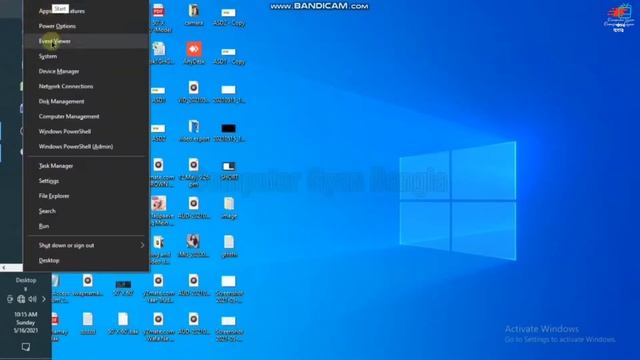The width and height of the screenshot is (640, 360).
Task: Launch Windows PowerShell (Admin)
Action: click(x=86, y=147)
